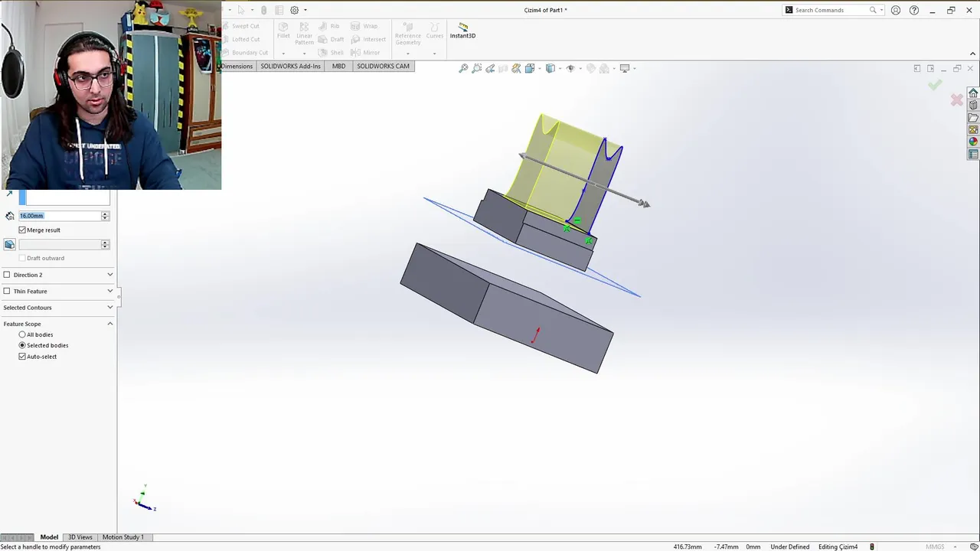
Task: Click the select arrow cursor tool
Action: pos(240,10)
